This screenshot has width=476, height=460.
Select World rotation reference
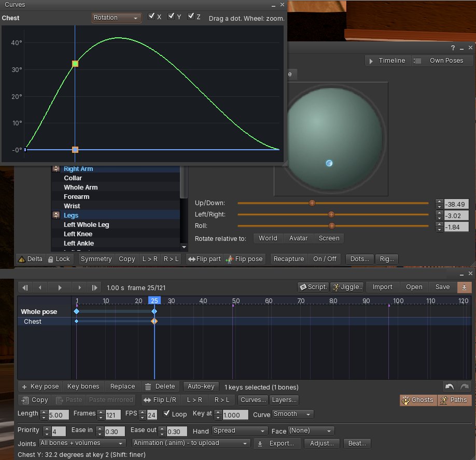coord(268,238)
